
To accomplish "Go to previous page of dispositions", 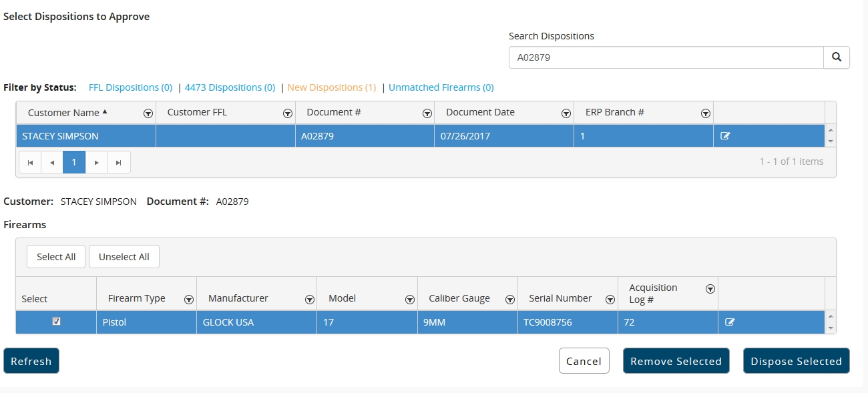I will pos(52,162).
